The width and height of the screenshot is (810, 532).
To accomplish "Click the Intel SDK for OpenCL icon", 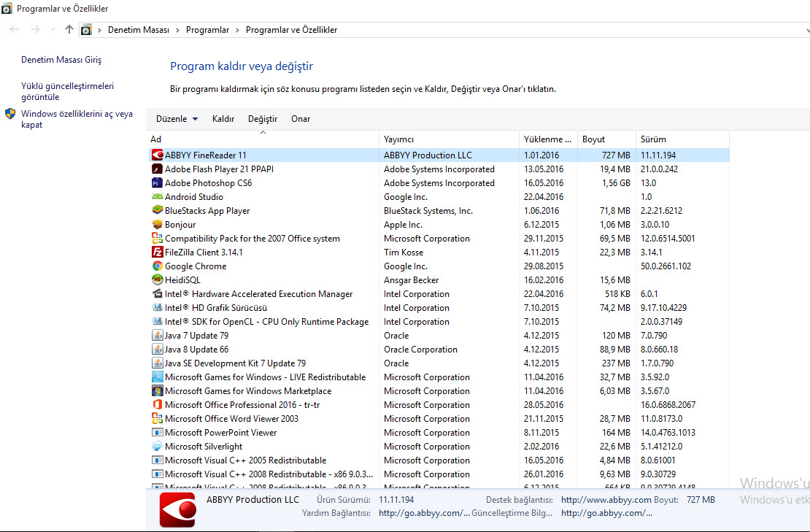I will [x=157, y=322].
